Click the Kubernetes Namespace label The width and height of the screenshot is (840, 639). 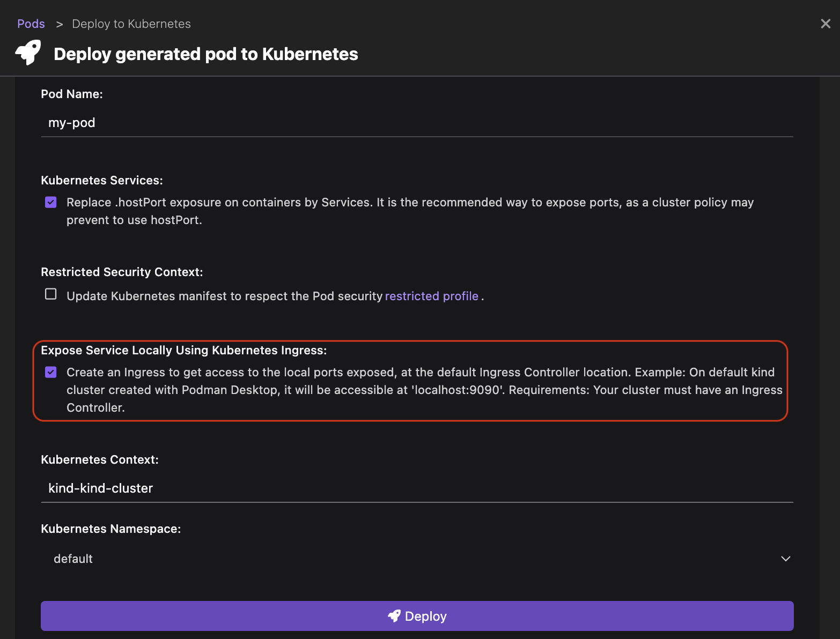(110, 529)
